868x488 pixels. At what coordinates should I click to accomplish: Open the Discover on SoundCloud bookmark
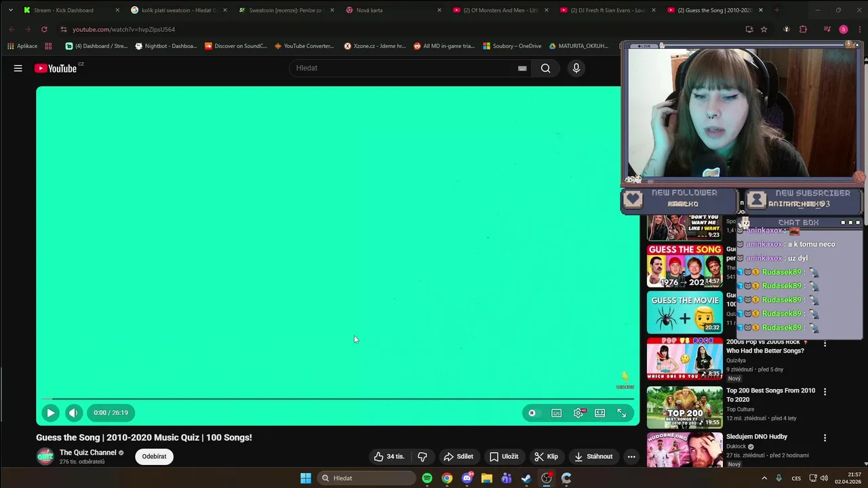pyautogui.click(x=236, y=46)
